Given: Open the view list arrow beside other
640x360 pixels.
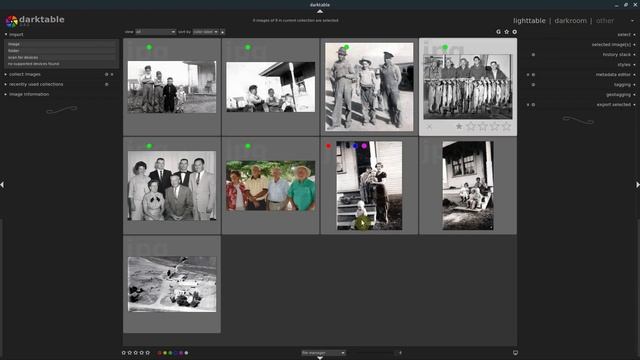Looking at the screenshot, I should point(632,21).
